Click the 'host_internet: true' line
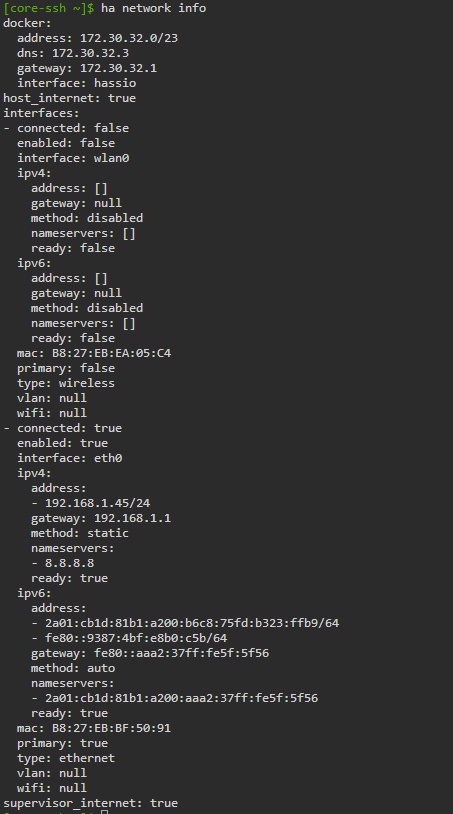This screenshot has height=814, width=453. click(70, 98)
